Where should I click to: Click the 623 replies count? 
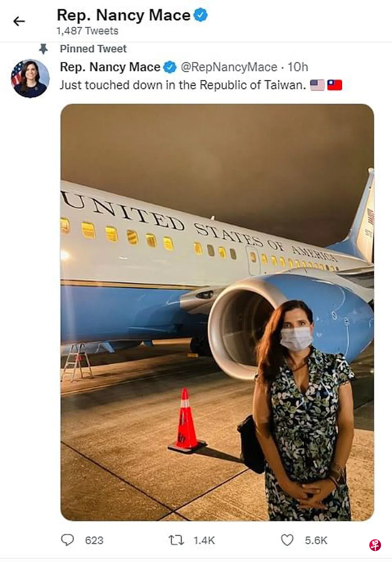(x=94, y=540)
